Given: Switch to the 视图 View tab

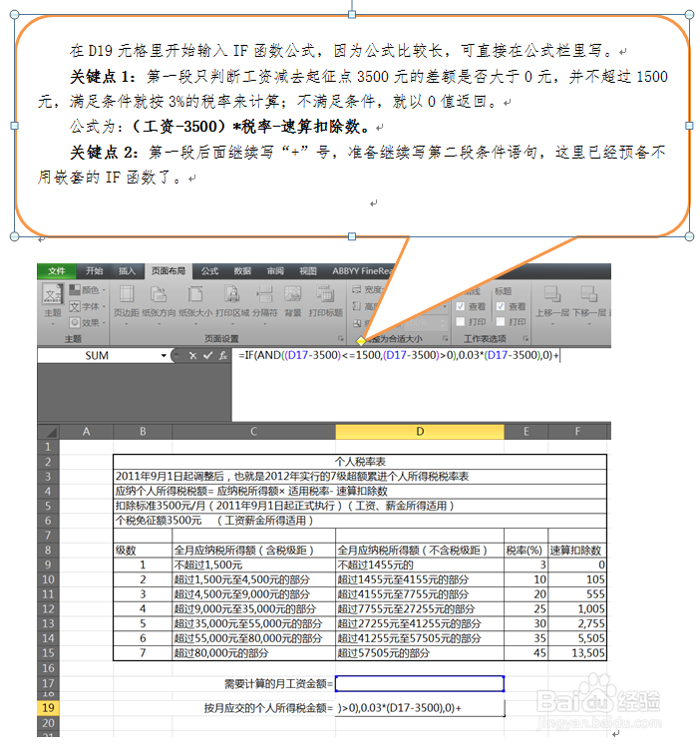Looking at the screenshot, I should [x=307, y=271].
